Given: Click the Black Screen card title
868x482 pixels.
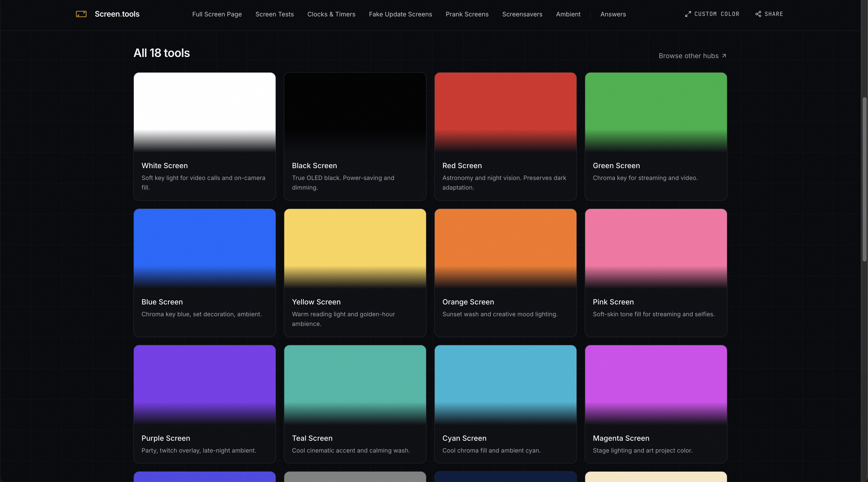Looking at the screenshot, I should point(314,165).
